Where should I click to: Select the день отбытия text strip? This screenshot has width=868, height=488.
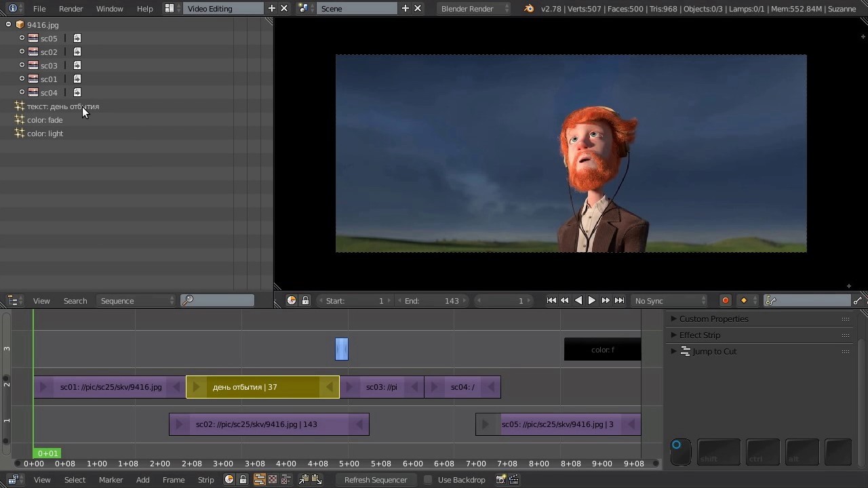pyautogui.click(x=262, y=387)
